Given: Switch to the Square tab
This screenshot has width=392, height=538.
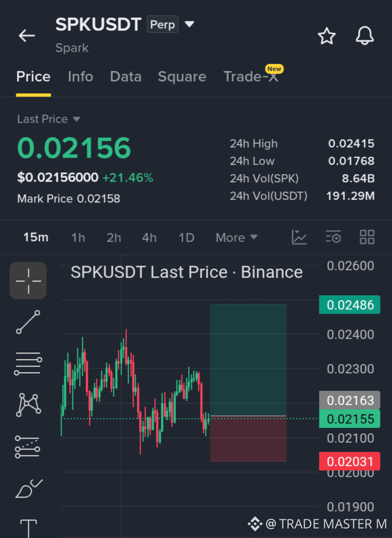Looking at the screenshot, I should pos(182,77).
